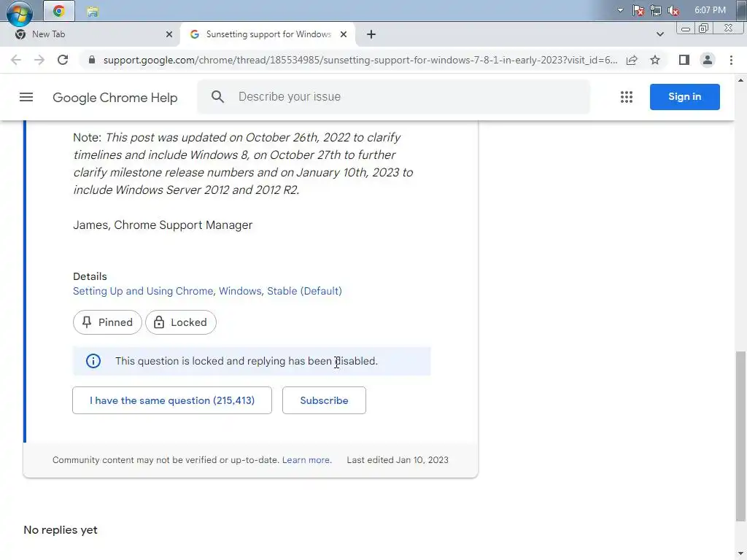The height and width of the screenshot is (560, 747).
Task: Toggle the Chrome side panel
Action: pyautogui.click(x=684, y=60)
